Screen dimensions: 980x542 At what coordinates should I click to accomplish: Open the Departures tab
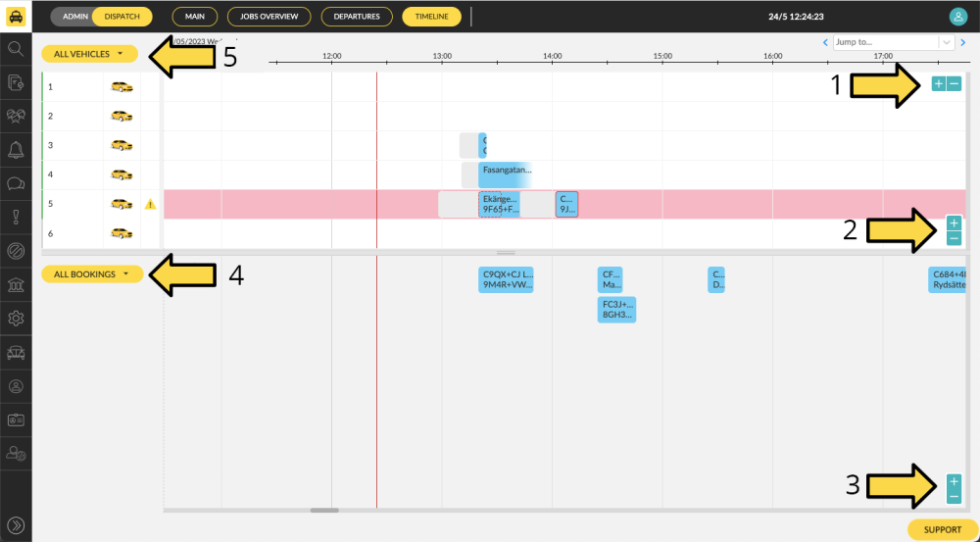click(x=356, y=17)
